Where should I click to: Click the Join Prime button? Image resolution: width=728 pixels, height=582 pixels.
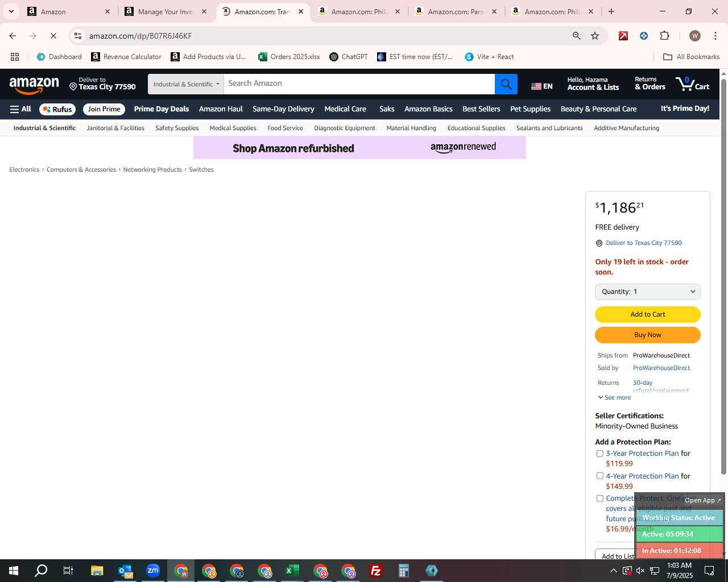click(104, 109)
